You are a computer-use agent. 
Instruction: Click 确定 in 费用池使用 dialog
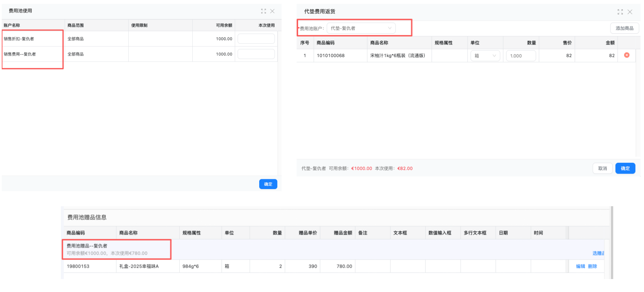pos(268,184)
